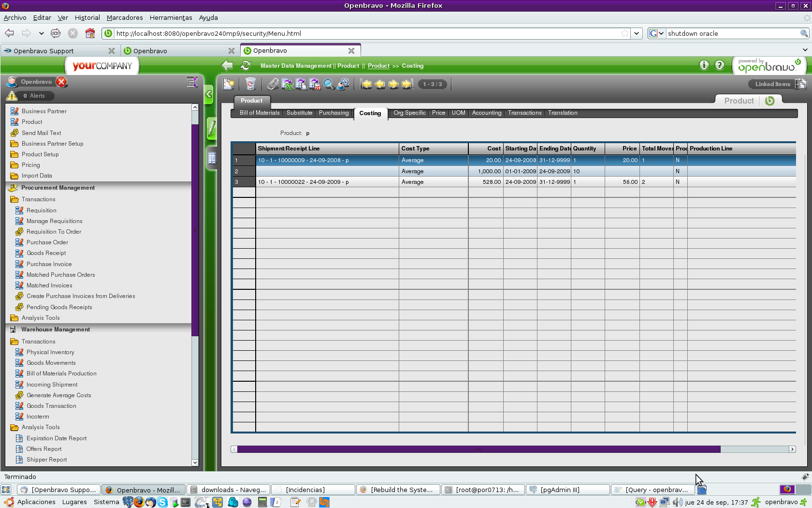Switch to grid view tab
812x508 pixels.
coord(211,158)
